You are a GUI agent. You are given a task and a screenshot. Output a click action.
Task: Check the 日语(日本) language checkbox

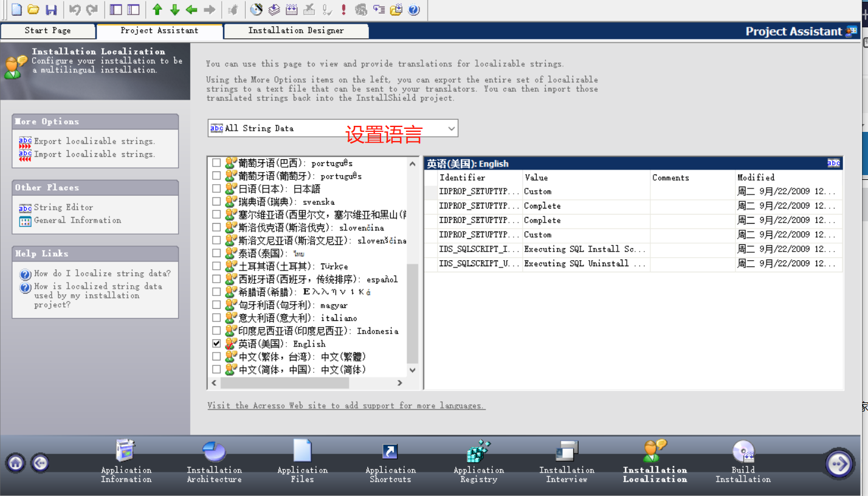tap(216, 188)
